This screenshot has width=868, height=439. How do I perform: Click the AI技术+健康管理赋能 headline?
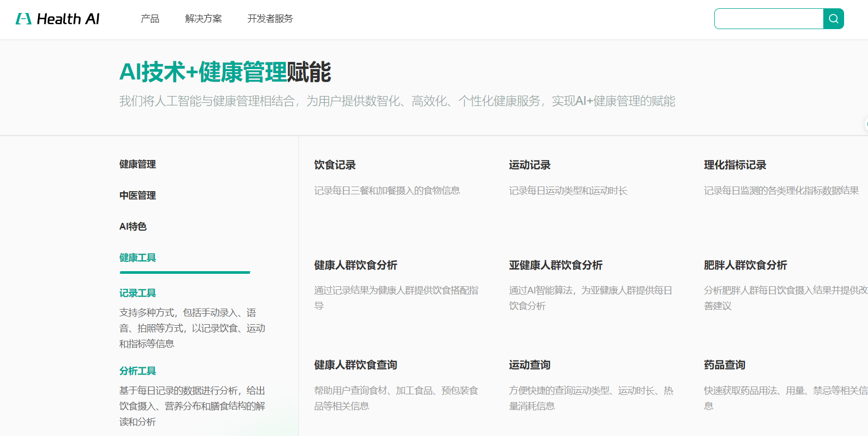[225, 72]
